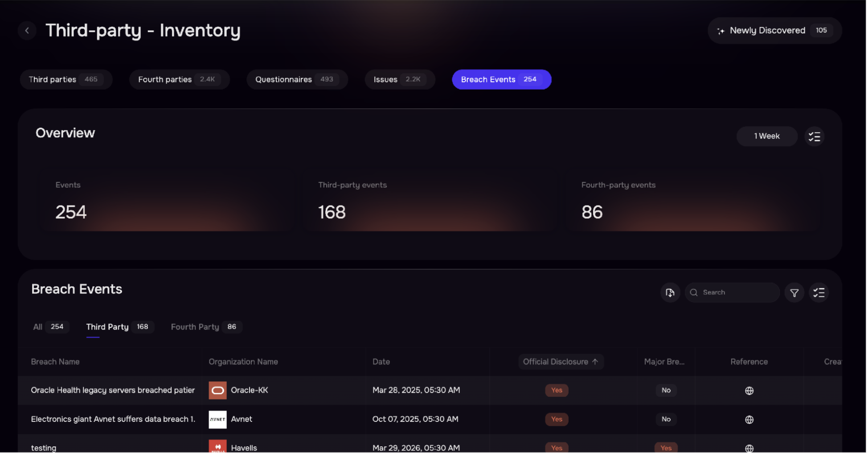Go back using the left chevron button
This screenshot has height=453, width=868.
[x=27, y=30]
